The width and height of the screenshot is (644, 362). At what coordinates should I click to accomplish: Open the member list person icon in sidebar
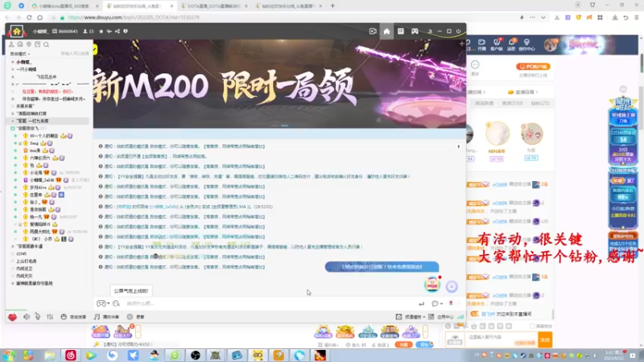click(x=11, y=44)
